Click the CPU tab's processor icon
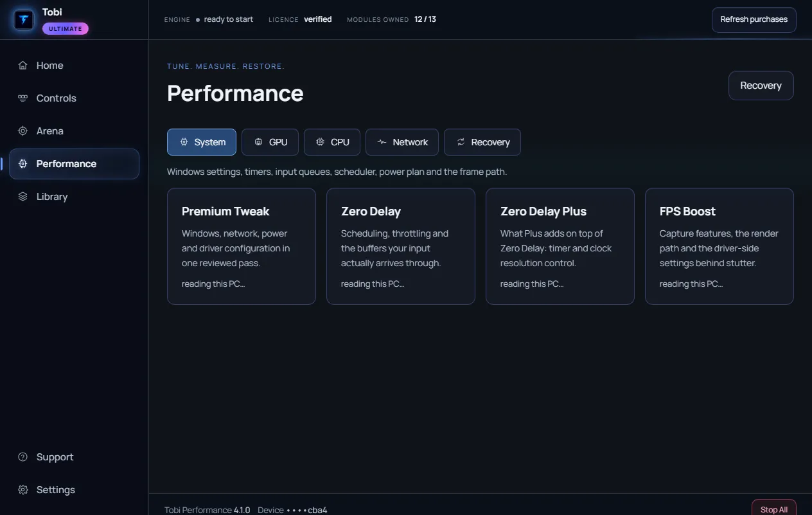 320,142
